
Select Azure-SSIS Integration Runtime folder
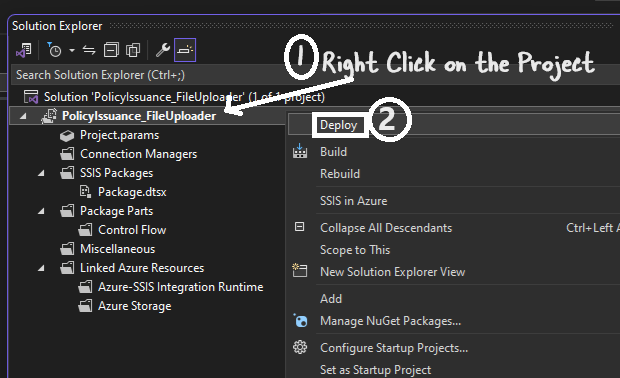point(181,287)
